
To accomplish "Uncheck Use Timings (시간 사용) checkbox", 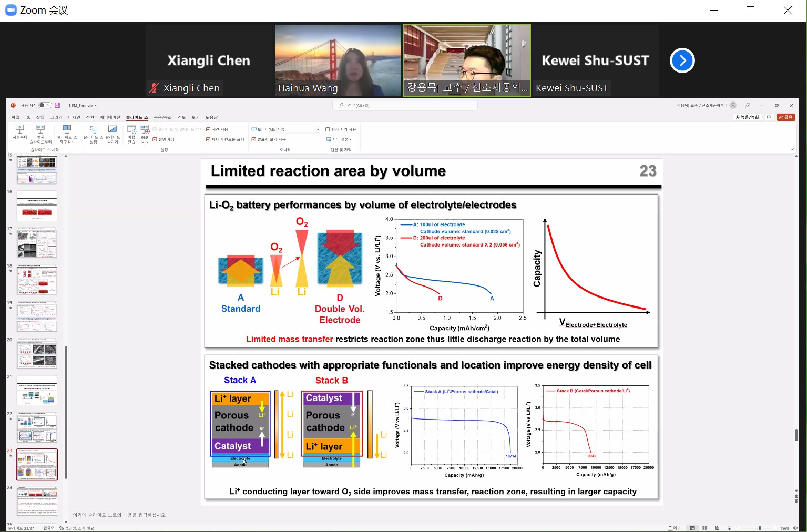I will point(208,129).
